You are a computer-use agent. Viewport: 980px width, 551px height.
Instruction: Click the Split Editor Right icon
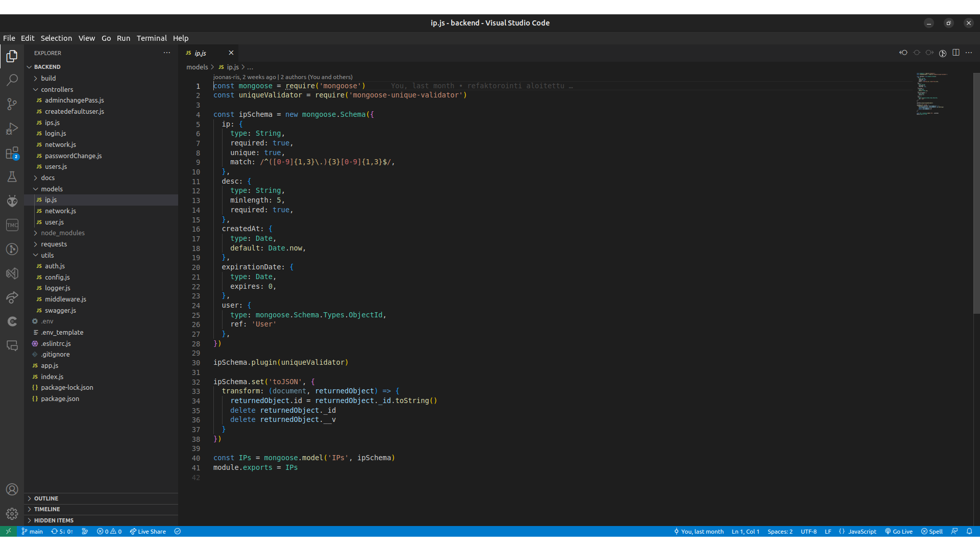pos(955,53)
